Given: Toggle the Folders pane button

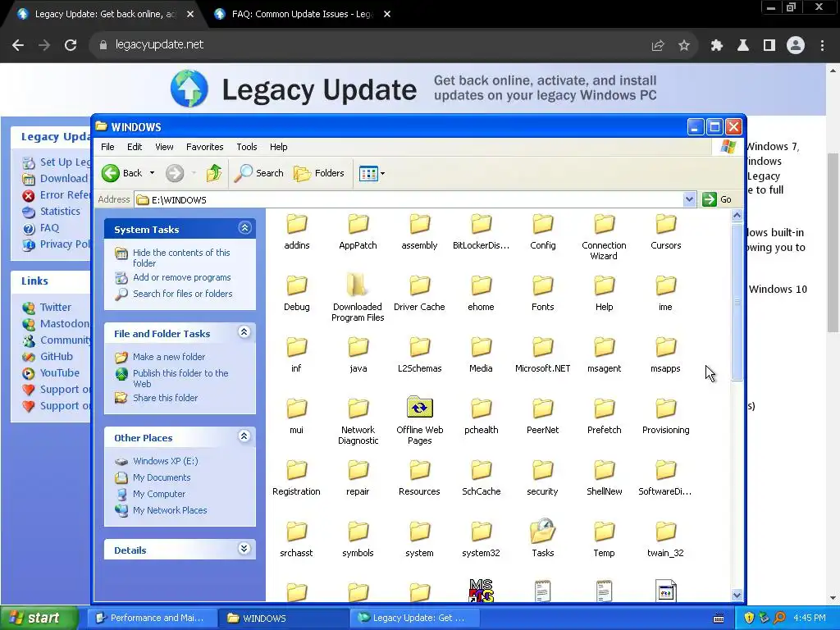Looking at the screenshot, I should pyautogui.click(x=319, y=173).
